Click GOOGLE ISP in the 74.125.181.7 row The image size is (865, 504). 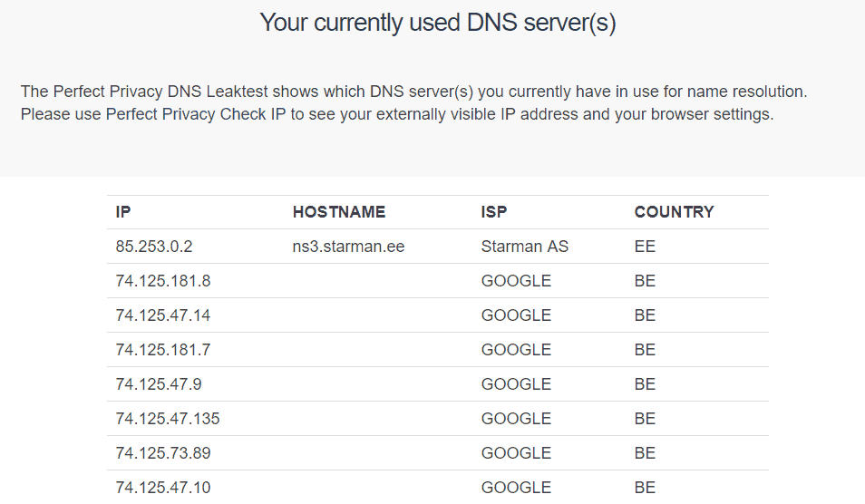(516, 350)
